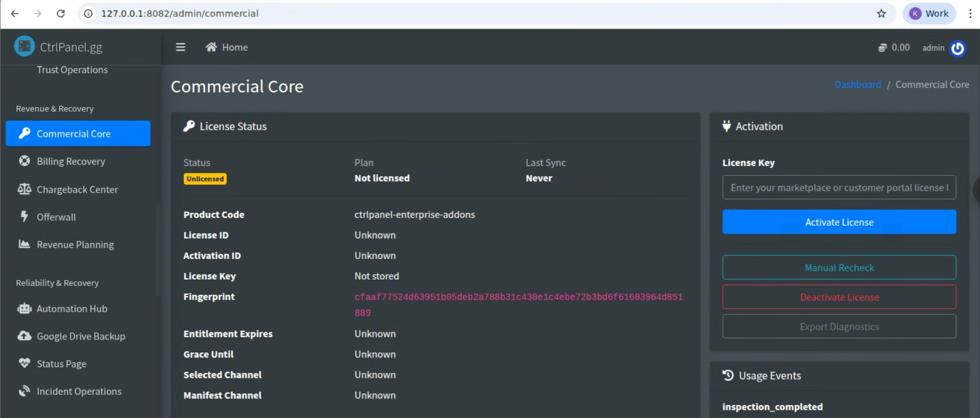
Task: View site information in the address bar
Action: point(88,13)
